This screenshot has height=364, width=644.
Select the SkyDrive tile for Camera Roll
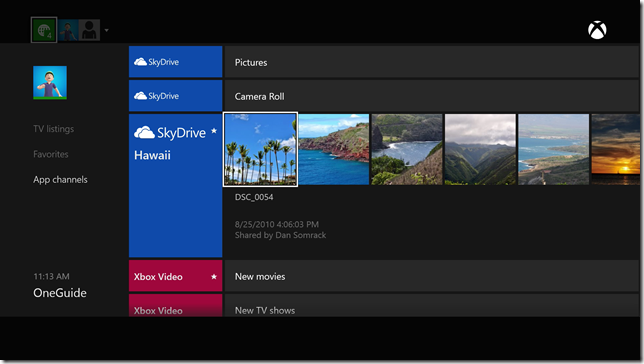point(175,96)
